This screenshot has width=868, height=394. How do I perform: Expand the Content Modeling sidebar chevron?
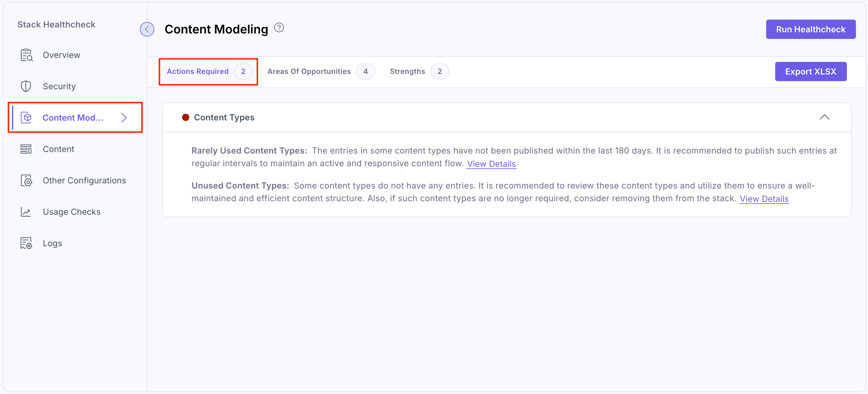point(124,117)
